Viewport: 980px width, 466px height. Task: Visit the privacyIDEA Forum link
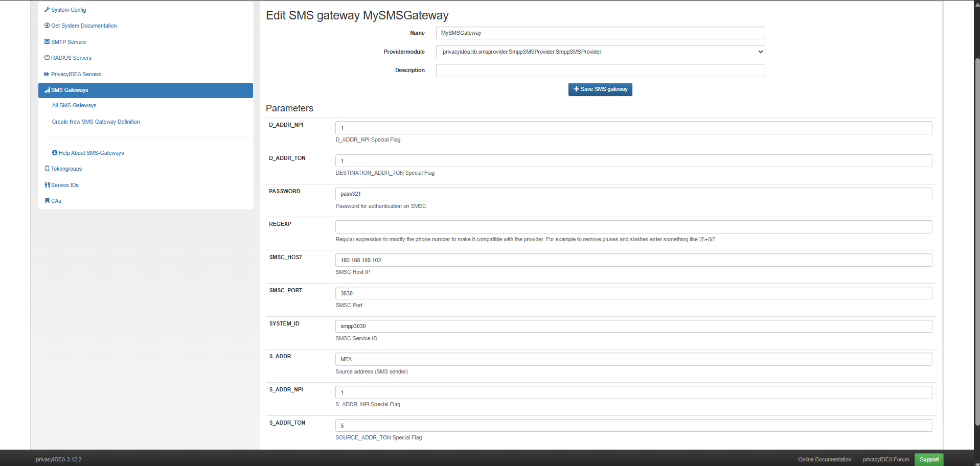[885, 459]
